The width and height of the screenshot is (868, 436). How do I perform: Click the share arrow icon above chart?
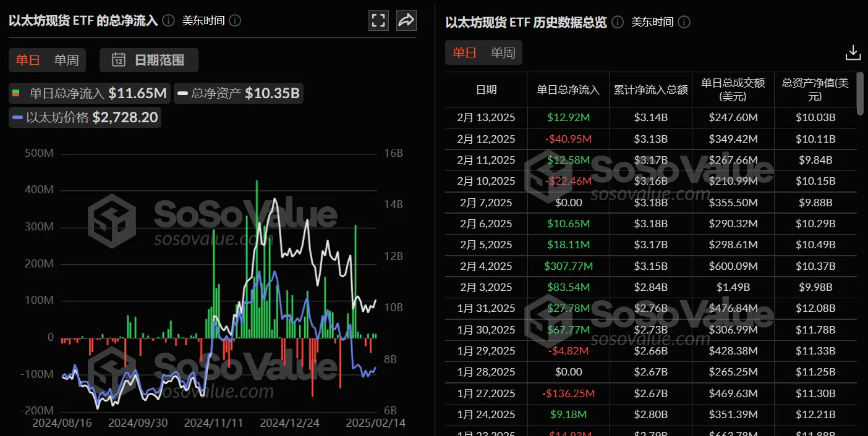click(x=406, y=20)
